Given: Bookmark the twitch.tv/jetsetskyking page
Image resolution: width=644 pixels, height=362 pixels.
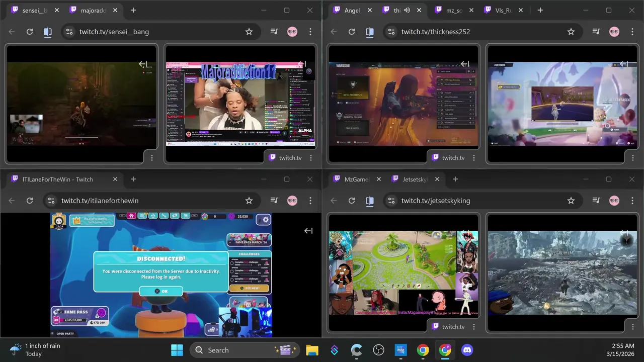Looking at the screenshot, I should pos(571,201).
